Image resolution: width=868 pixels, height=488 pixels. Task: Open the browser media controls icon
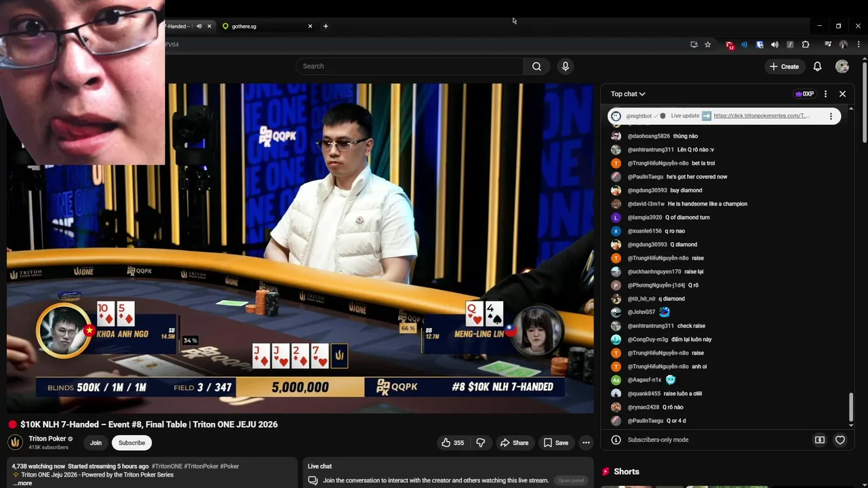(828, 45)
